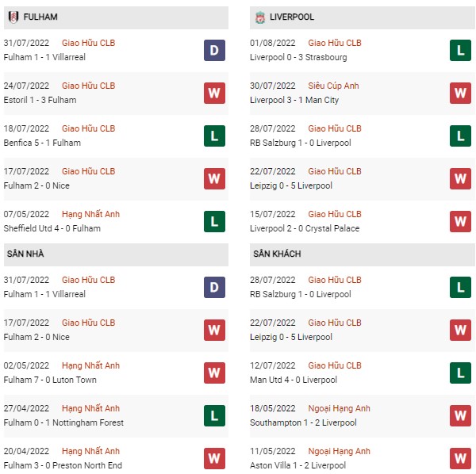Click the Sheffield Utd 4-0 Fulham result
Viewport: 476px width, 474px height.
(x=52, y=228)
